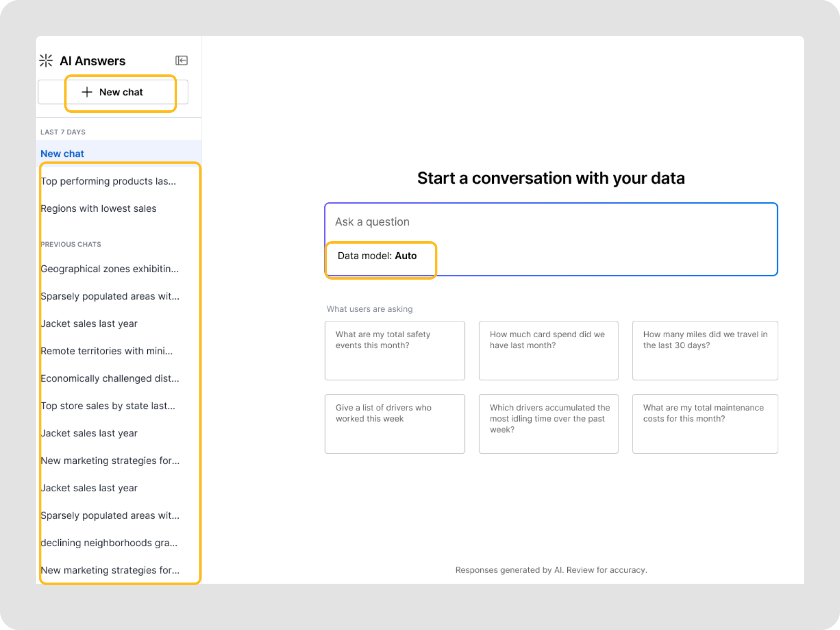Open the declining neighborhoods chat
The width and height of the screenshot is (840, 630).
109,543
